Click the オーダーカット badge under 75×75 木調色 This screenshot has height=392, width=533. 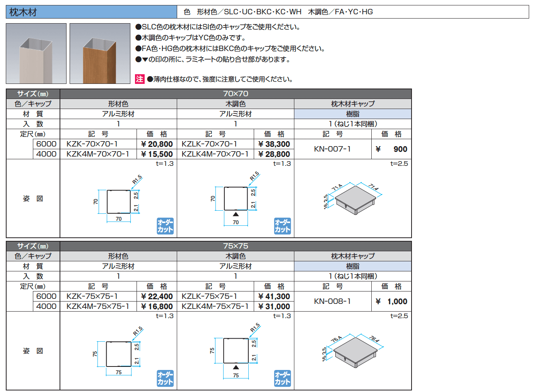(x=282, y=378)
